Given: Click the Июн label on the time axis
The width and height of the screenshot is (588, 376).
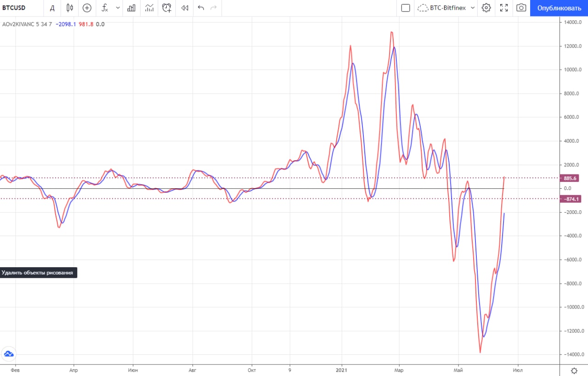Looking at the screenshot, I should coord(133,369).
